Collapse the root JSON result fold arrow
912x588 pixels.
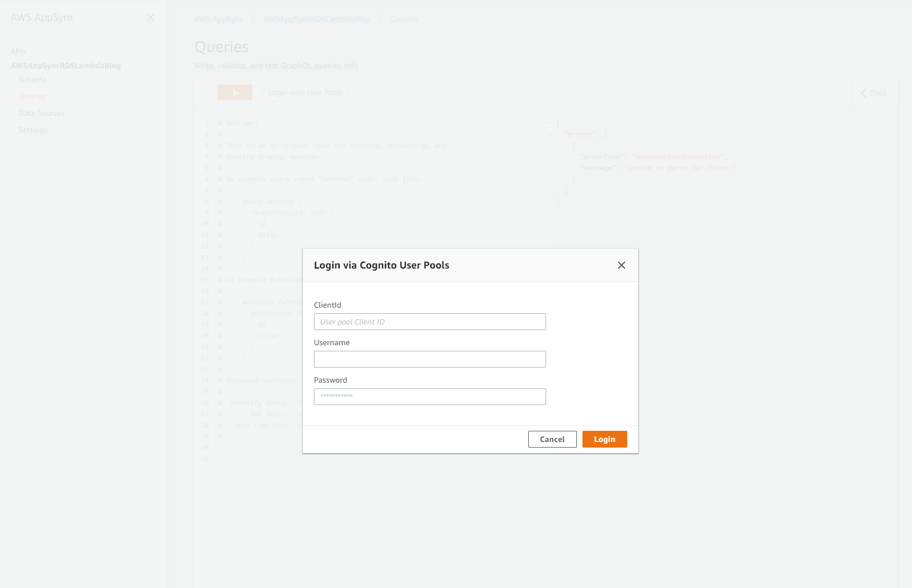click(x=550, y=123)
